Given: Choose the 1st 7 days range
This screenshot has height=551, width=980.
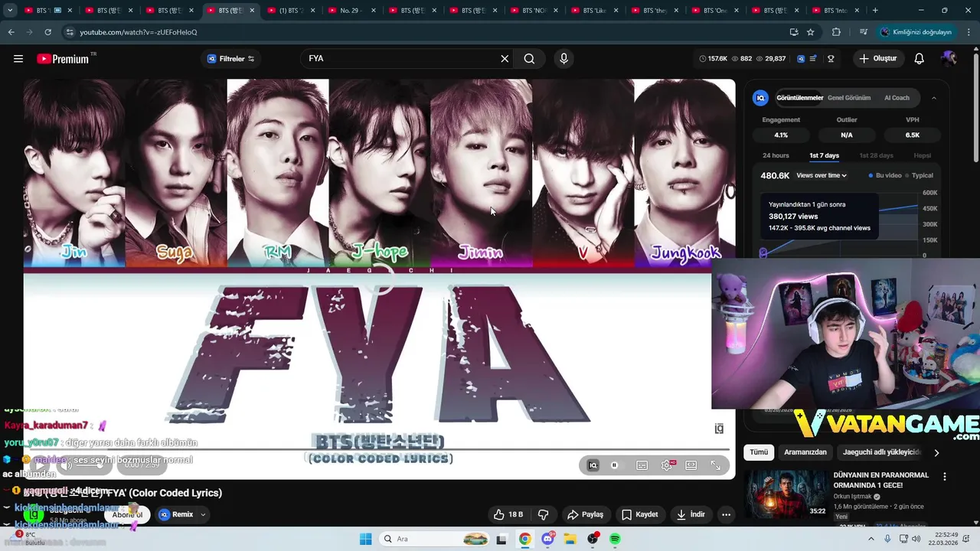Looking at the screenshot, I should click(824, 155).
